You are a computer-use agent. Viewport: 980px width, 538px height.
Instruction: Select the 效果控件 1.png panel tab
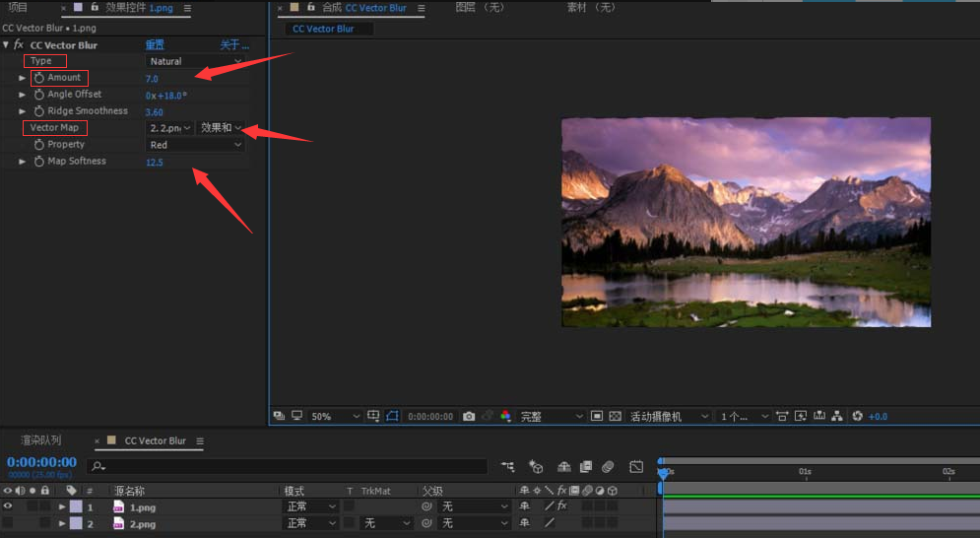(x=139, y=8)
